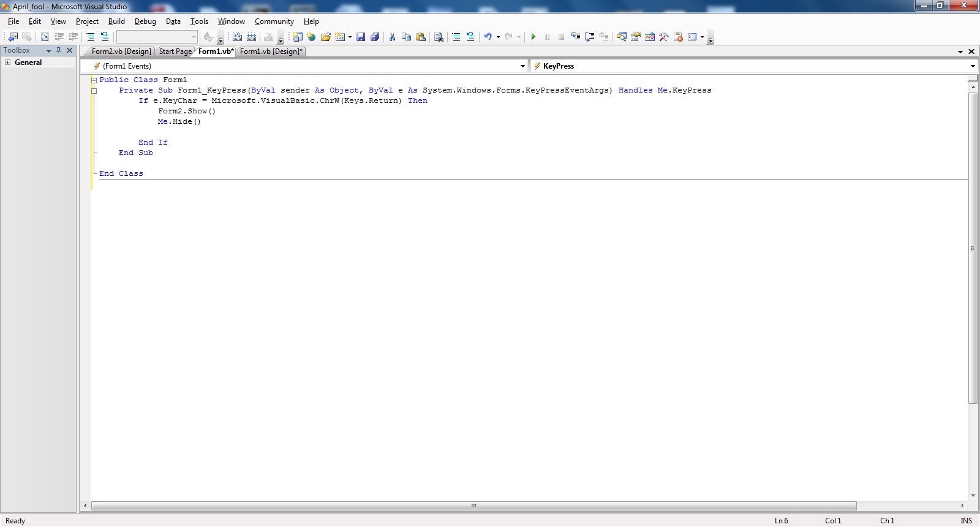The width and height of the screenshot is (980, 527).
Task: Click the horizontal scrollbar thumb in editor
Action: point(474,506)
